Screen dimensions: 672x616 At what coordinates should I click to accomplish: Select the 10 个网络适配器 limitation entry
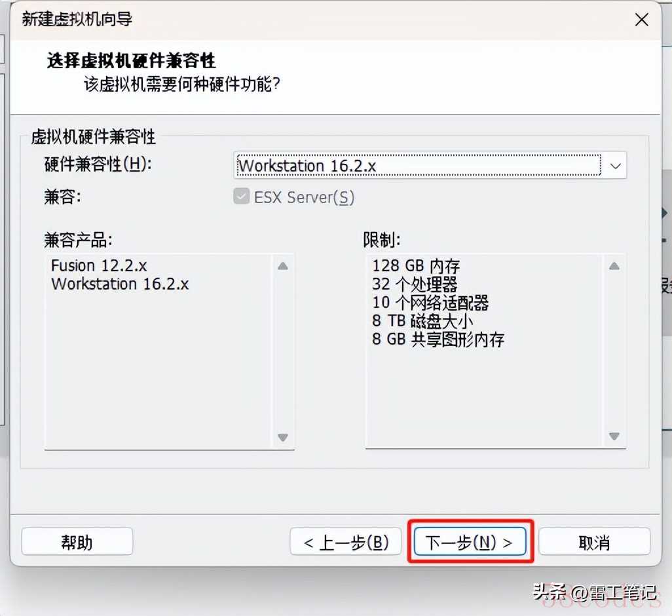click(430, 303)
